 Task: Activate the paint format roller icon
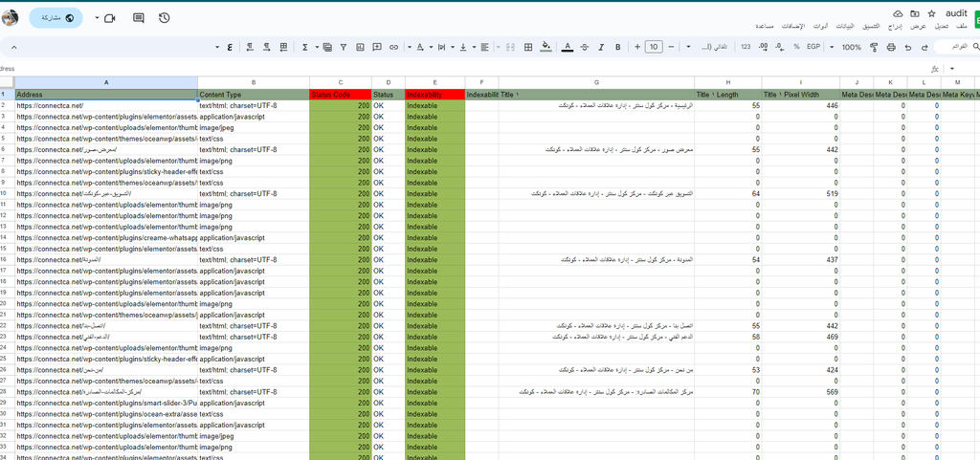click(x=874, y=47)
